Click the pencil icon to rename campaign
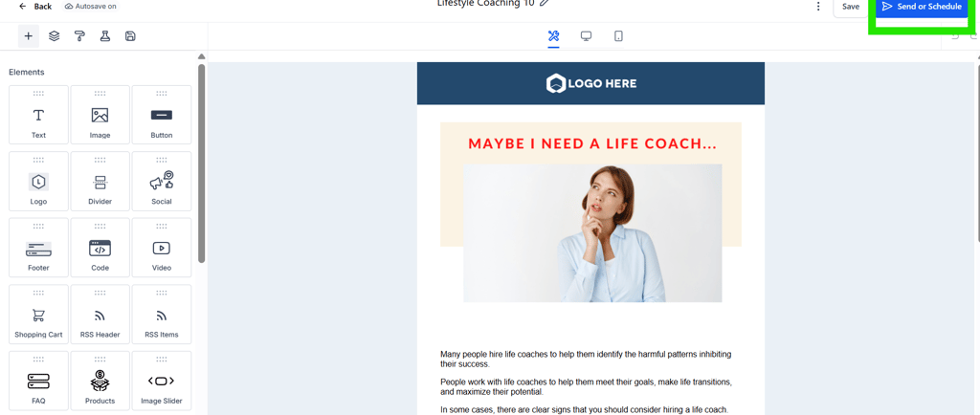The height and width of the screenshot is (415, 980). tap(545, 3)
